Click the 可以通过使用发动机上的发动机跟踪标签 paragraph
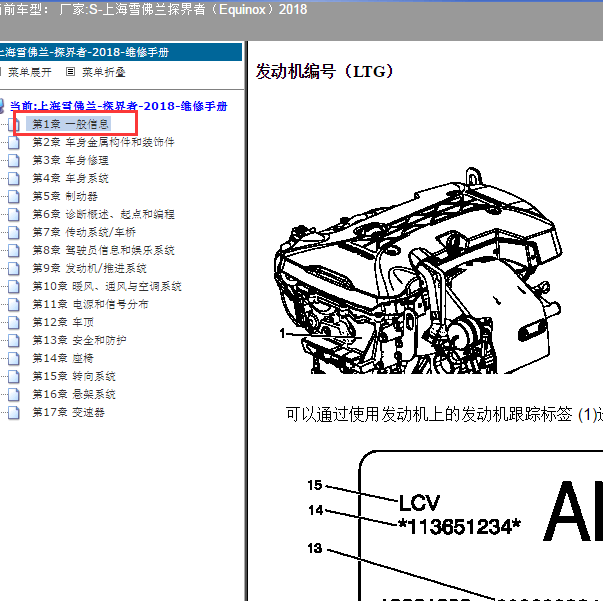Image resolution: width=603 pixels, height=601 pixels. click(444, 414)
